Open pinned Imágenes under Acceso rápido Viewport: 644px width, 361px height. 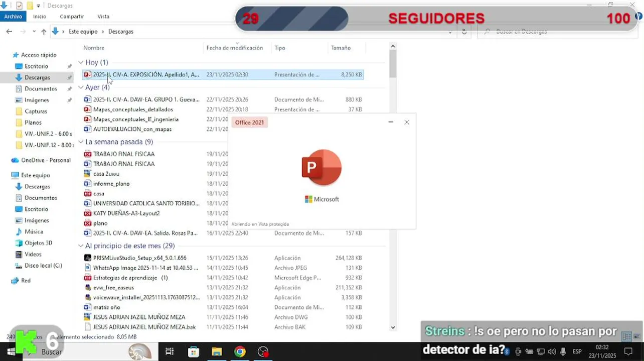pyautogui.click(x=37, y=100)
